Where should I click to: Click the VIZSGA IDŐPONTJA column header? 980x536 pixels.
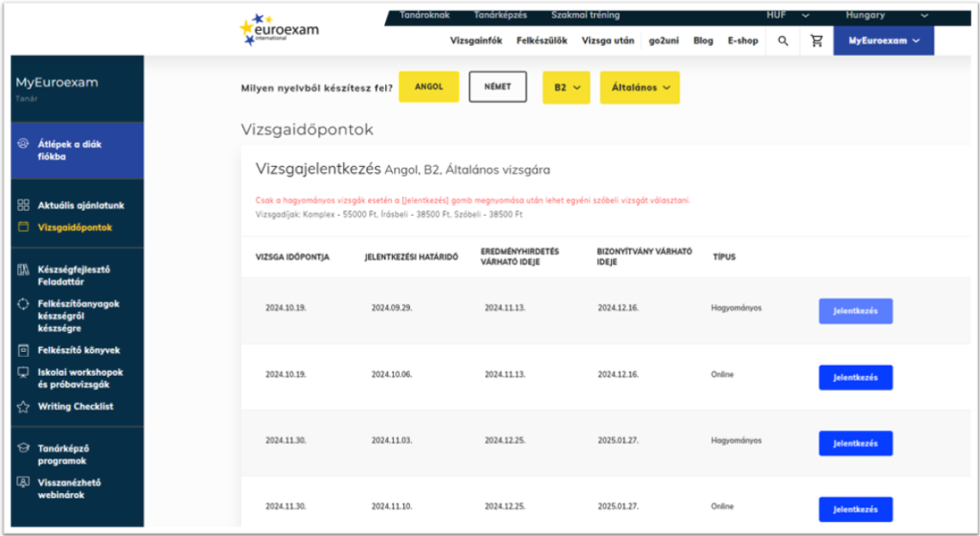(x=292, y=257)
